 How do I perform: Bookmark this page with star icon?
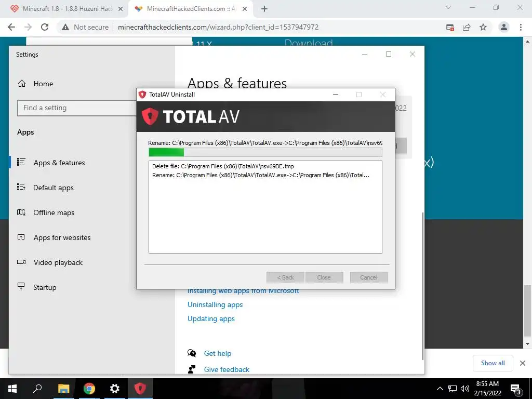pyautogui.click(x=483, y=27)
